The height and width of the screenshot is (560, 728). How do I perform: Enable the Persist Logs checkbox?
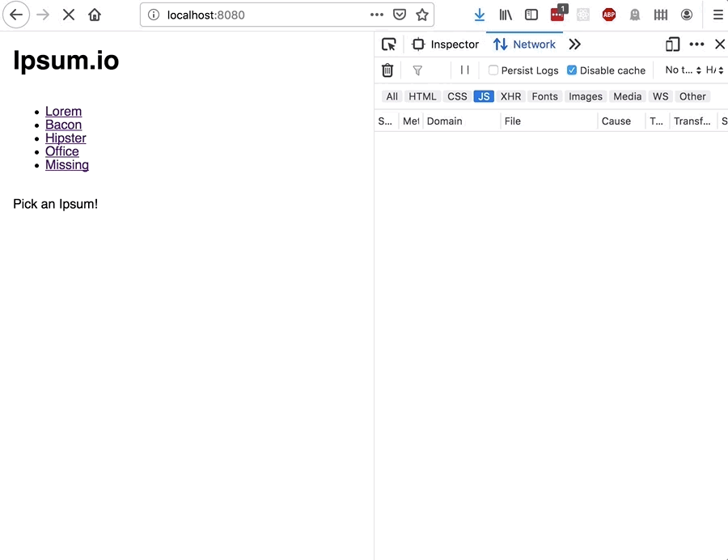pyautogui.click(x=493, y=70)
